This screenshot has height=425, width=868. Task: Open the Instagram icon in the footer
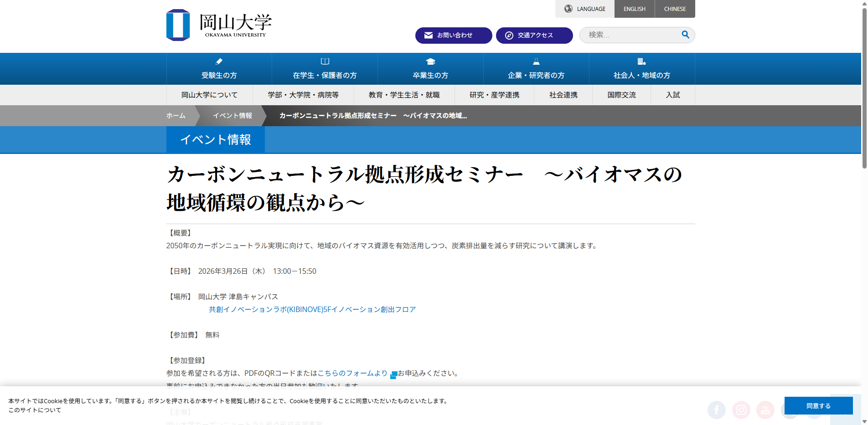click(x=741, y=410)
